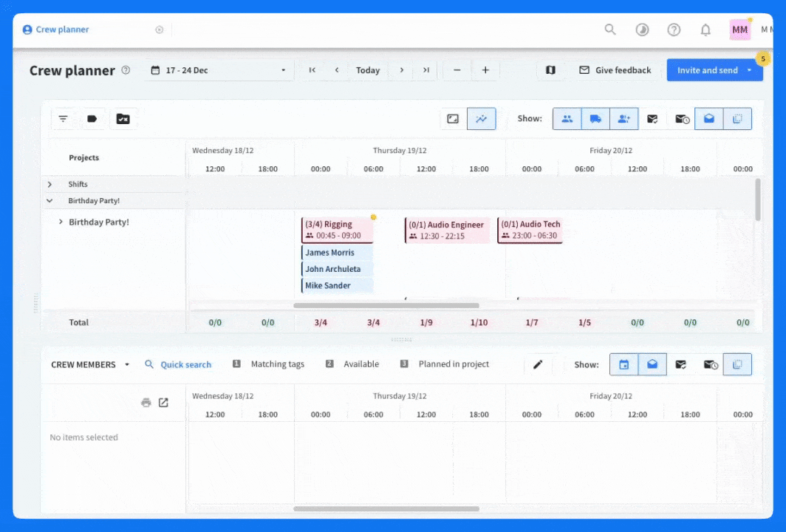The height and width of the screenshot is (532, 786).
Task: Toggle mail-pending clock icon in crew Show
Action: click(711, 364)
